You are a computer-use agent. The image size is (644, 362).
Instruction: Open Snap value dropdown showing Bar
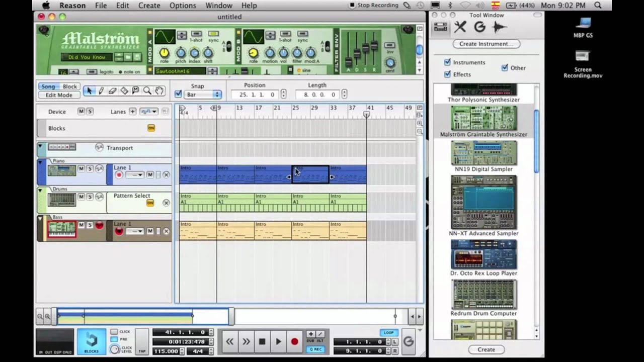pyautogui.click(x=203, y=95)
